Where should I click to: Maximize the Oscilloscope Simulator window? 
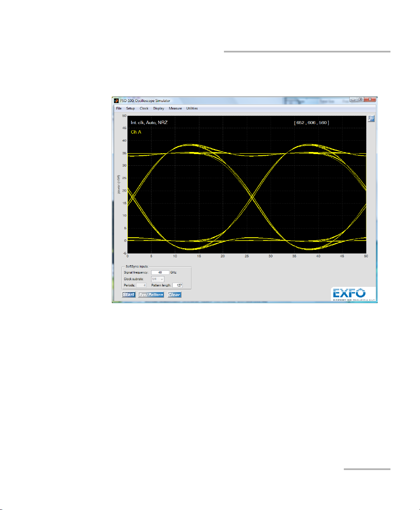(x=360, y=100)
